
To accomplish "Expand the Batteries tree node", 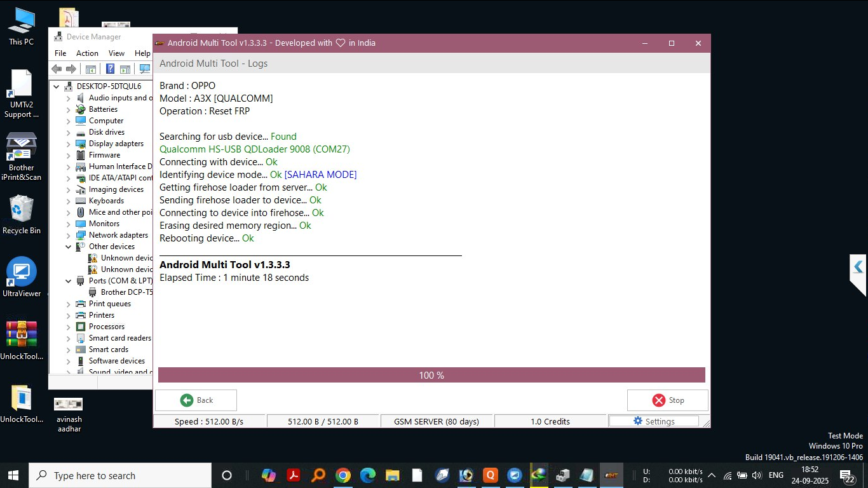I will coord(69,109).
